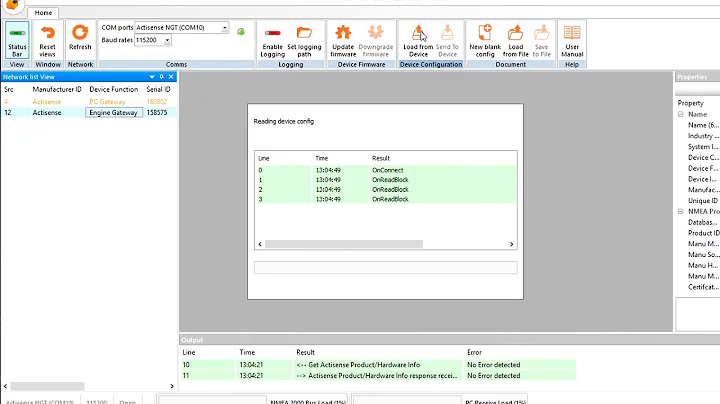
Task: Click the Manufacturer ID column header
Action: [56, 89]
